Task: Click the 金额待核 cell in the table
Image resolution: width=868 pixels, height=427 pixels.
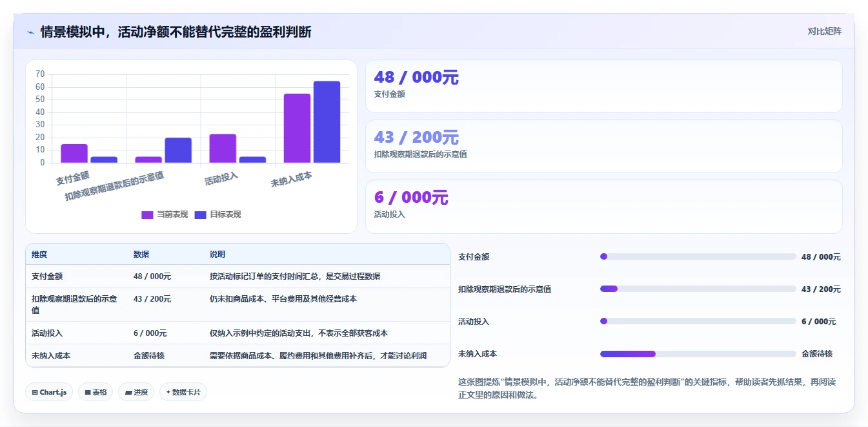Action: (149, 355)
